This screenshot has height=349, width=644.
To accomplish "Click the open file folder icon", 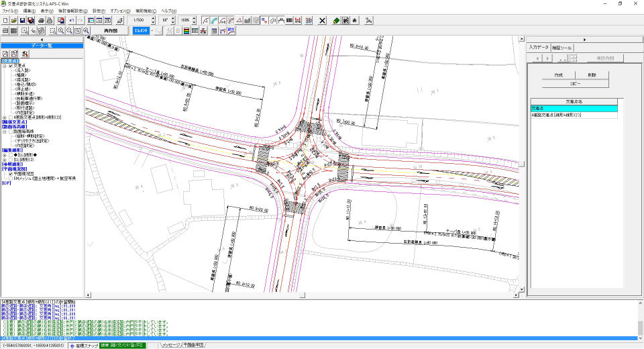I will click(x=14, y=20).
